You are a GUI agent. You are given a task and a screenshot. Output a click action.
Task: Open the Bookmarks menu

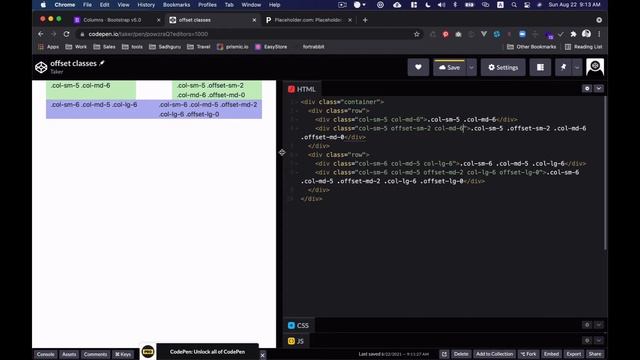176,5
